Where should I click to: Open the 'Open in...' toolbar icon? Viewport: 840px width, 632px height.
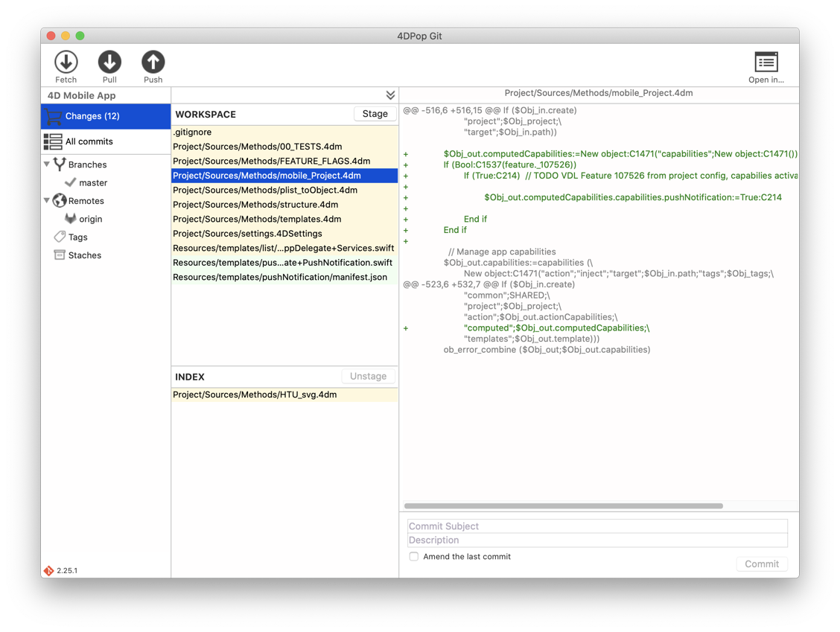766,63
